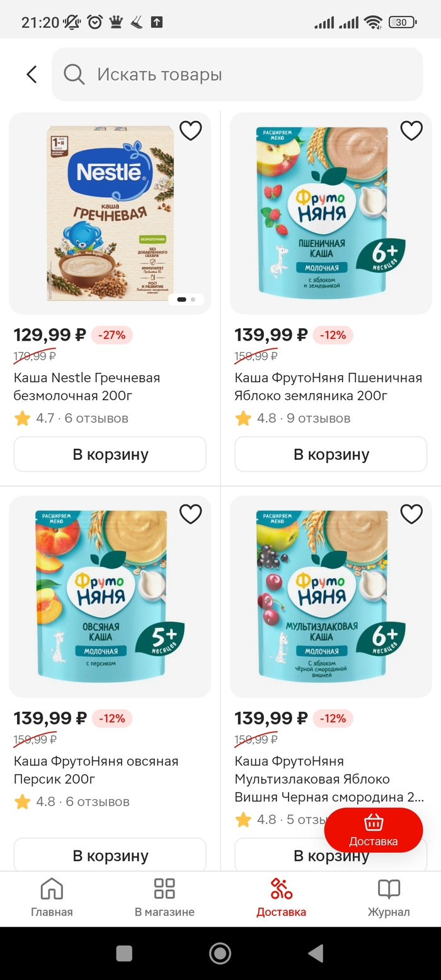Screen dimensions: 441x980
Task: Tap the back arrow icon
Action: (x=31, y=74)
